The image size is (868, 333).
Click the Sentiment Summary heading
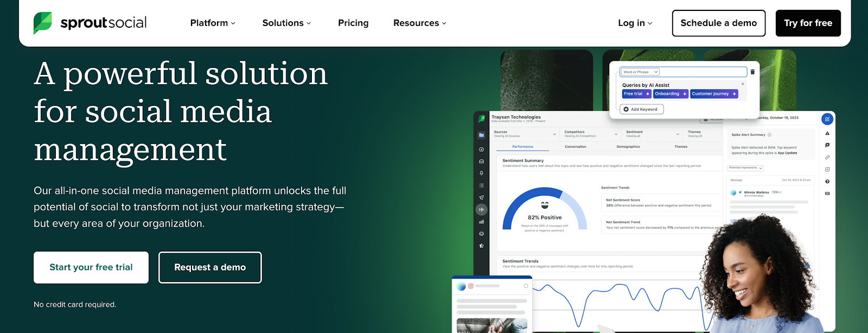523,161
